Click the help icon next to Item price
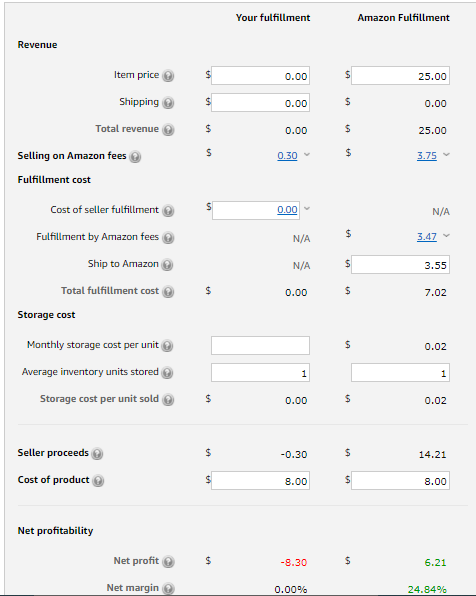Screen dimensions: 476x596 point(168,76)
